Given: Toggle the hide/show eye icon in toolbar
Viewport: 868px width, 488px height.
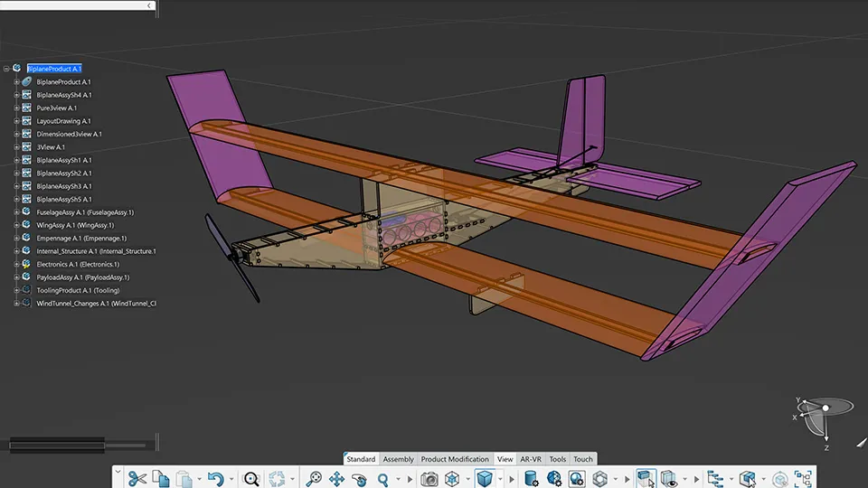Looking at the screenshot, I should pos(669,478).
